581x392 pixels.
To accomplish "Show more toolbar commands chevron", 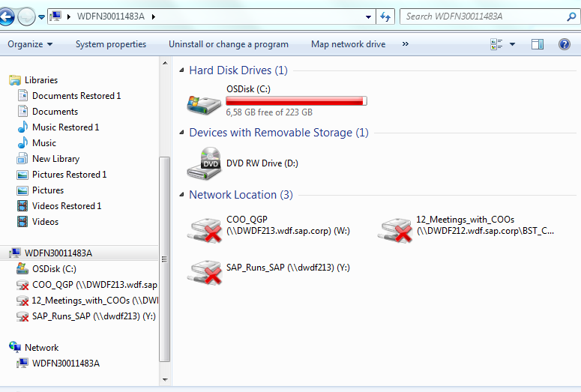I will [406, 44].
